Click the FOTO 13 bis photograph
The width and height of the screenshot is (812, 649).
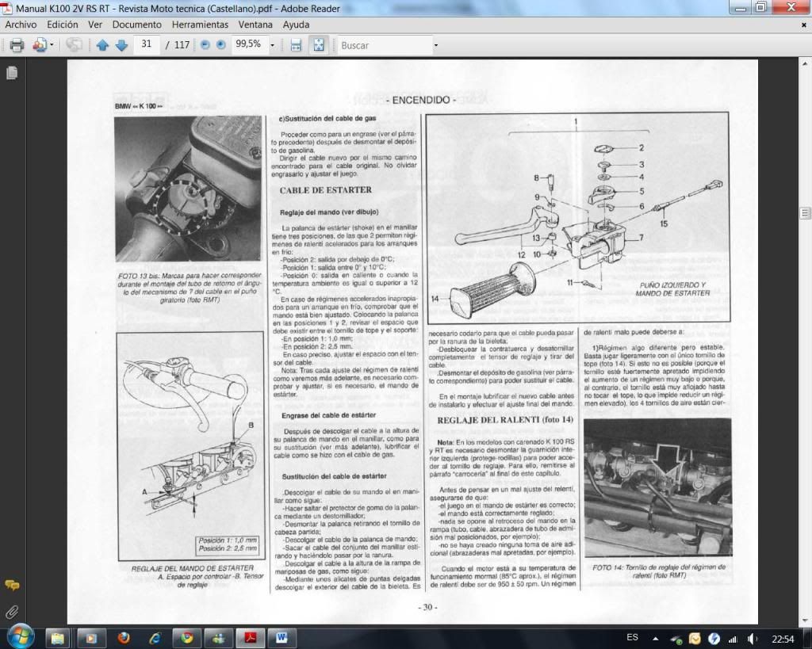pos(189,189)
